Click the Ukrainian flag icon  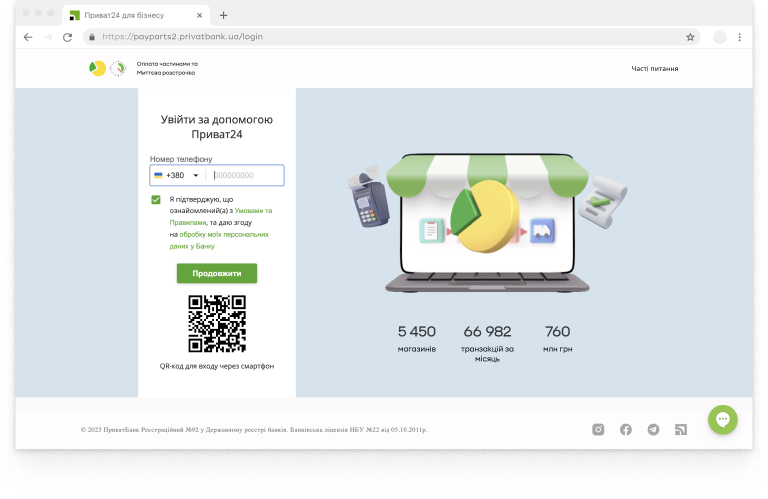click(x=158, y=175)
